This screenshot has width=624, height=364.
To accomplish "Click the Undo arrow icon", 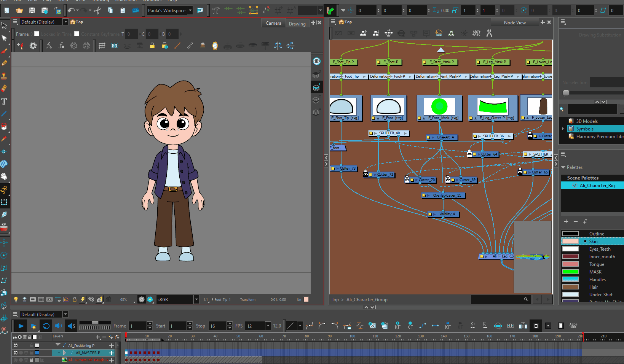I will point(71,11).
